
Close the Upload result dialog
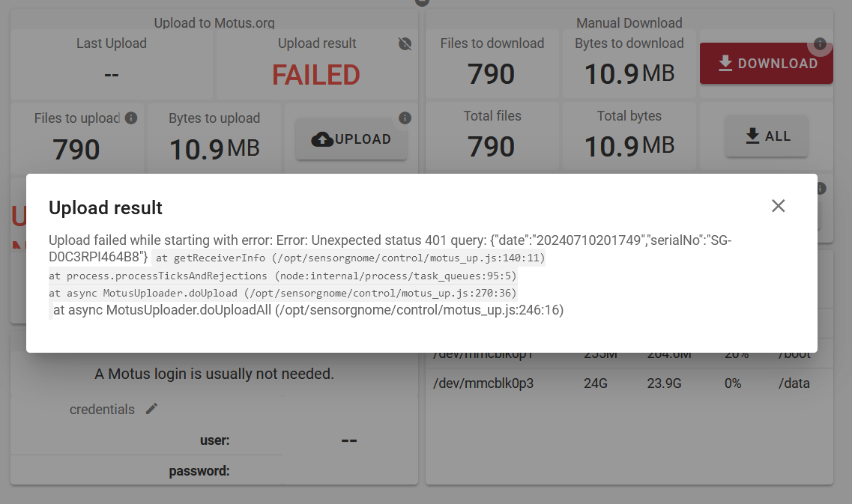pyautogui.click(x=779, y=206)
